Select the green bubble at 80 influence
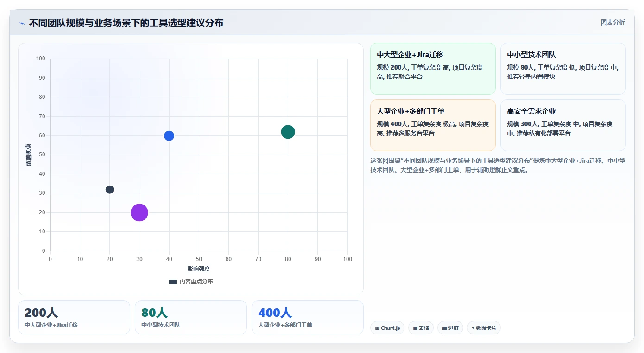644x353 pixels. tap(288, 132)
